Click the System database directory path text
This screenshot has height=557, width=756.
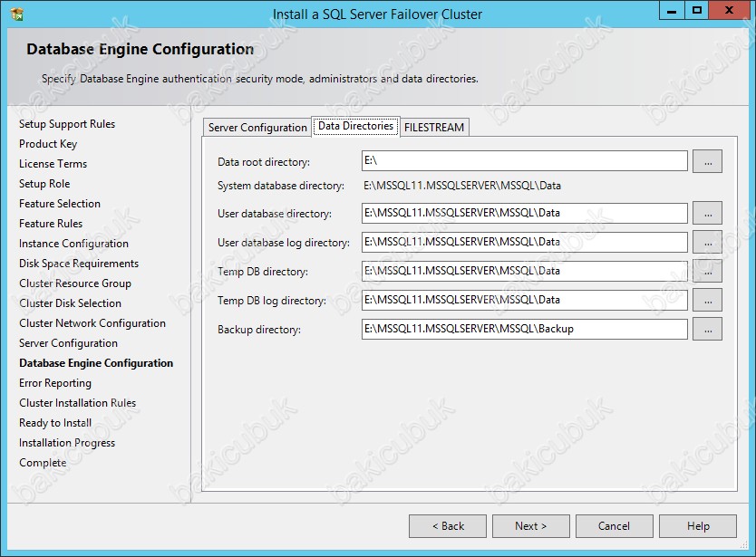click(x=462, y=186)
